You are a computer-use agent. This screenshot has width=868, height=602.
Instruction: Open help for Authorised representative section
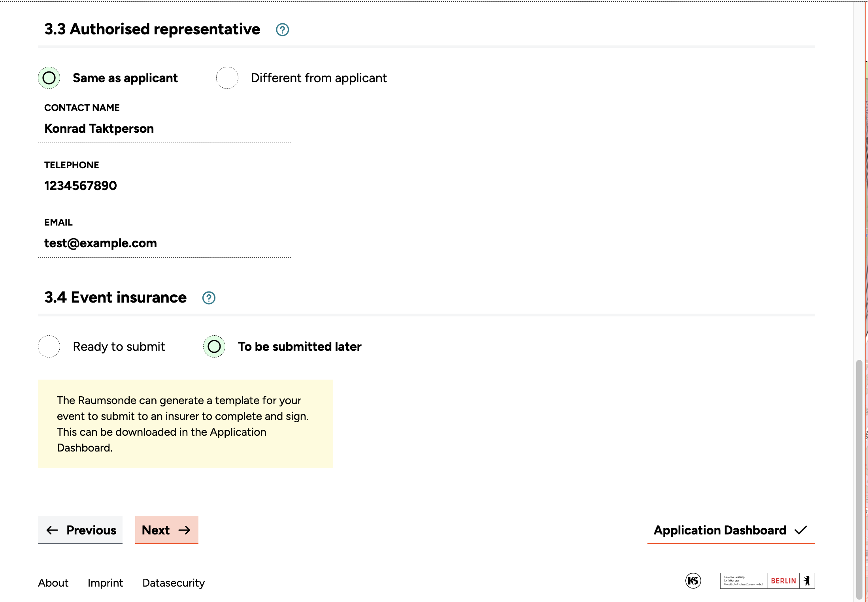pyautogui.click(x=282, y=30)
